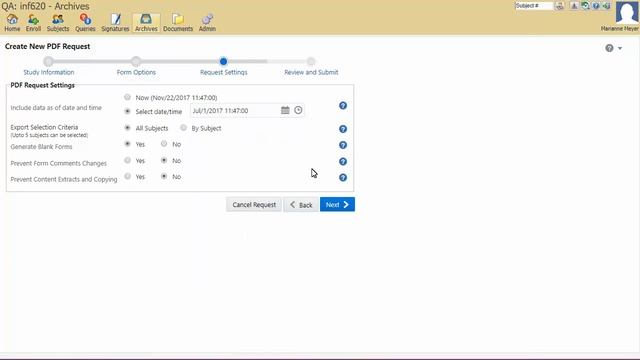
Task: Select All Subjects export criteria
Action: click(127, 128)
